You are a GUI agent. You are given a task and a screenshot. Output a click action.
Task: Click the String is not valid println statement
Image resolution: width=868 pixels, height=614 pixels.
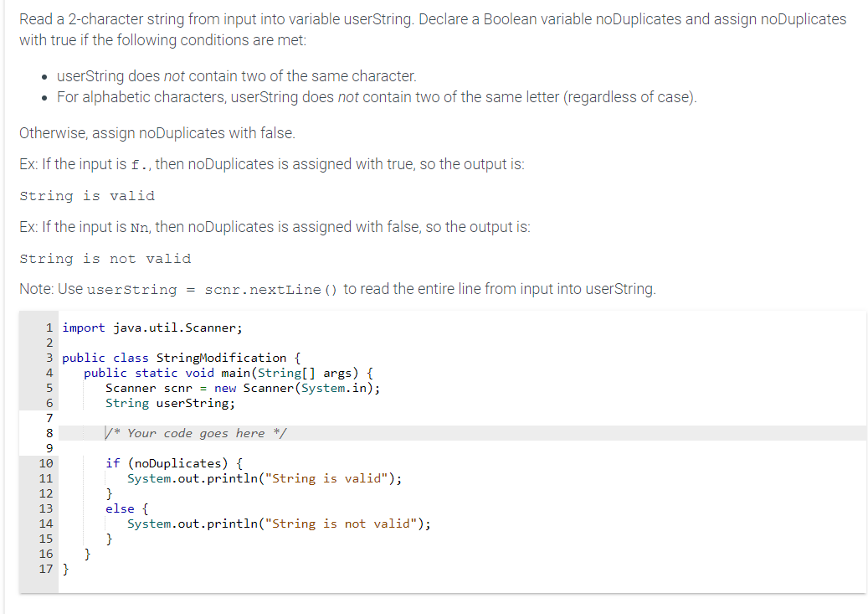[x=277, y=524]
